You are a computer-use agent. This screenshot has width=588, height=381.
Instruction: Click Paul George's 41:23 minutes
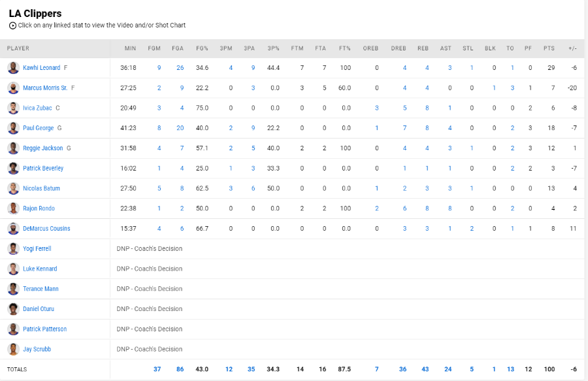pos(128,128)
